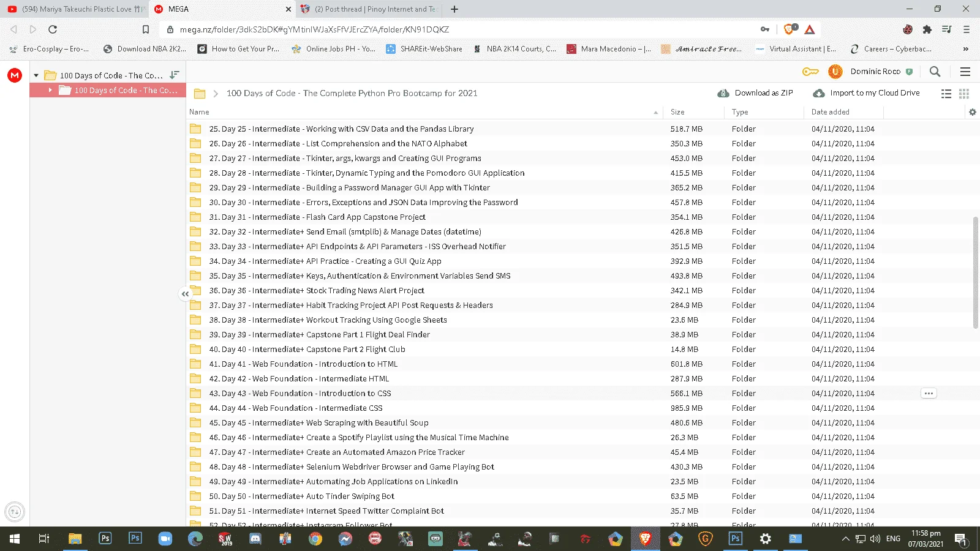Image resolution: width=980 pixels, height=551 pixels.
Task: Select the highlighted 100 Days of Code tree item
Action: (109, 90)
